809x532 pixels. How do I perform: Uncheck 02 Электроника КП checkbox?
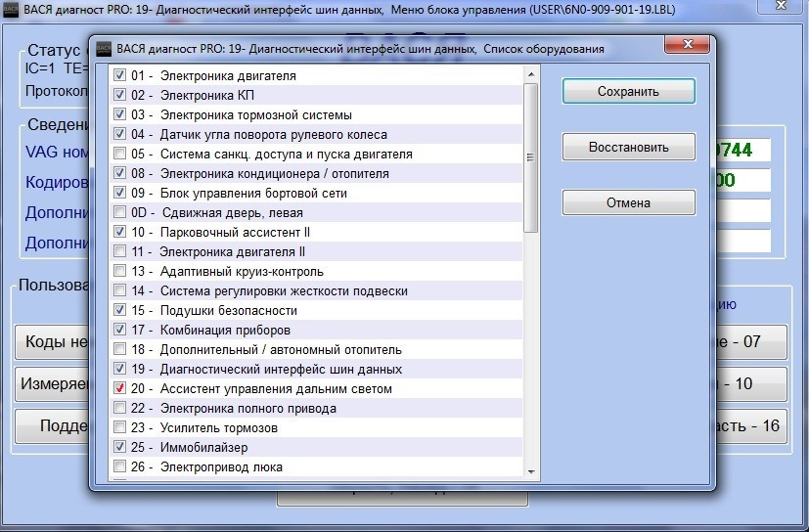(x=119, y=95)
